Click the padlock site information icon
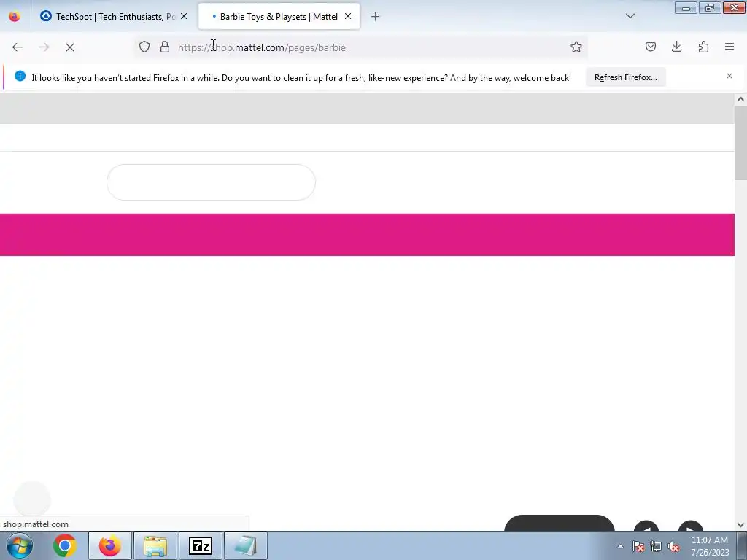The height and width of the screenshot is (560, 747). point(165,47)
